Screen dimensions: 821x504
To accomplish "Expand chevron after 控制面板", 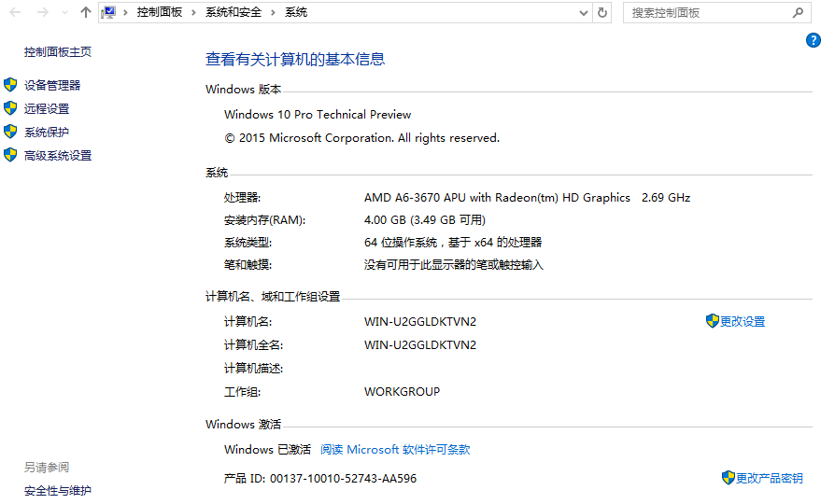I will tap(193, 12).
